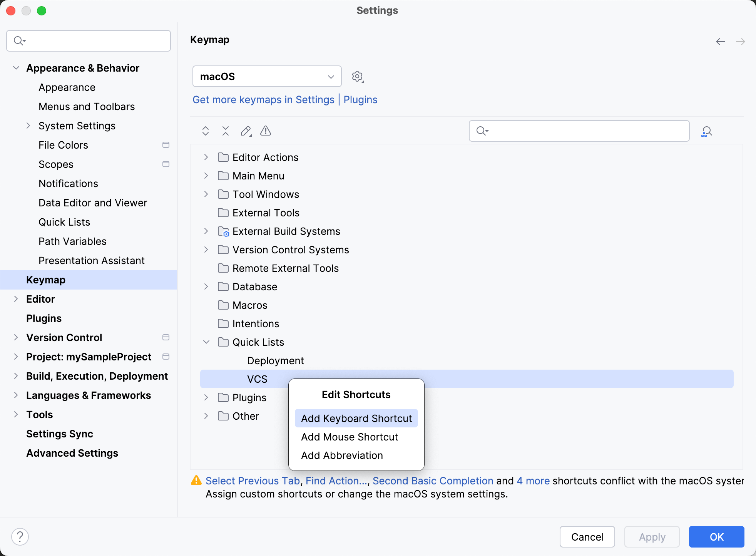
Task: Open keymap options via gear icon
Action: [358, 76]
